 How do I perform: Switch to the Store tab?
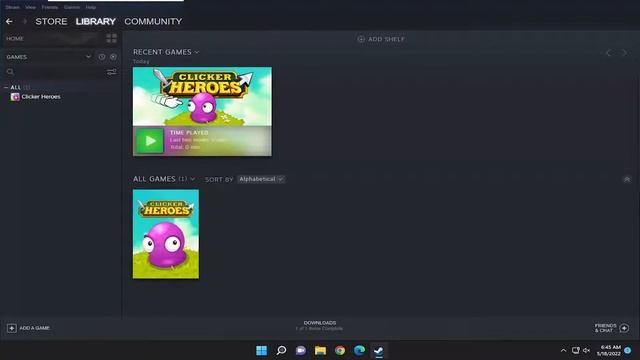[x=51, y=21]
